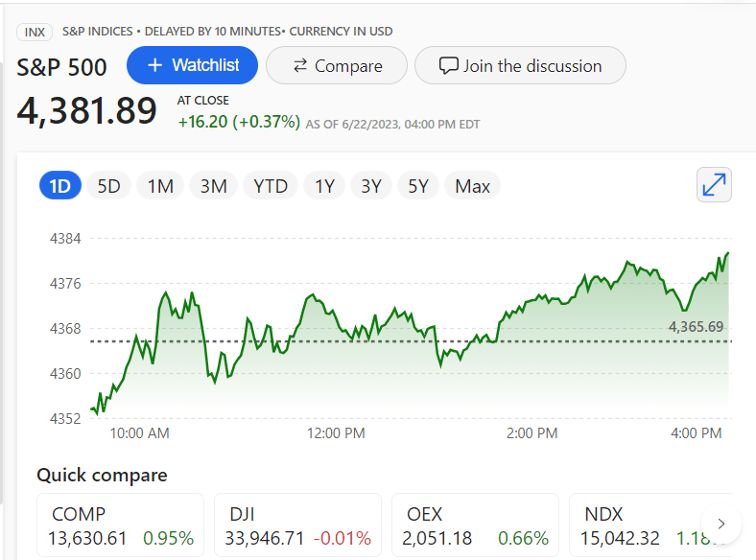Click the Quick compare heading
The width and height of the screenshot is (756, 560).
pyautogui.click(x=103, y=476)
